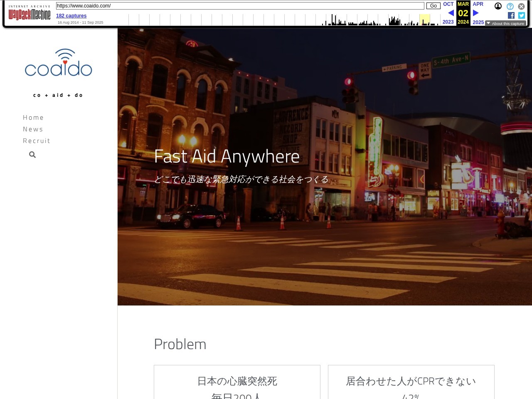Image resolution: width=532 pixels, height=399 pixels.
Task: Open the News menu item
Action: point(33,129)
